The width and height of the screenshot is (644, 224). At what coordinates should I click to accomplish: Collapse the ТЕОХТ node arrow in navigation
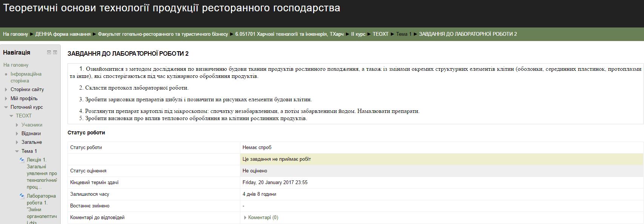pos(11,116)
